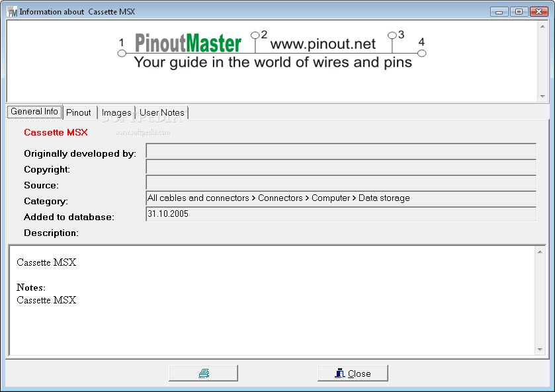Click the Copyright field
The height and width of the screenshot is (392, 555).
pyautogui.click(x=341, y=167)
